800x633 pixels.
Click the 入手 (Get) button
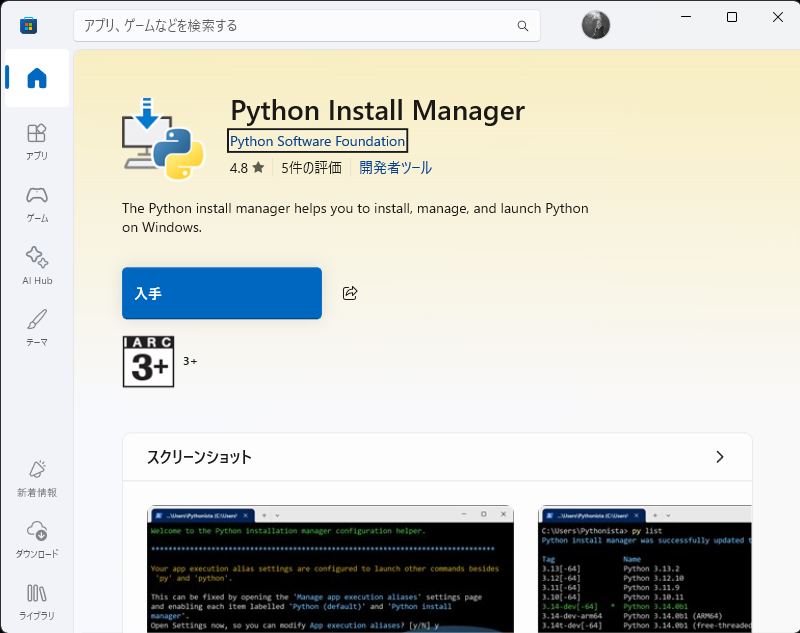(x=222, y=293)
